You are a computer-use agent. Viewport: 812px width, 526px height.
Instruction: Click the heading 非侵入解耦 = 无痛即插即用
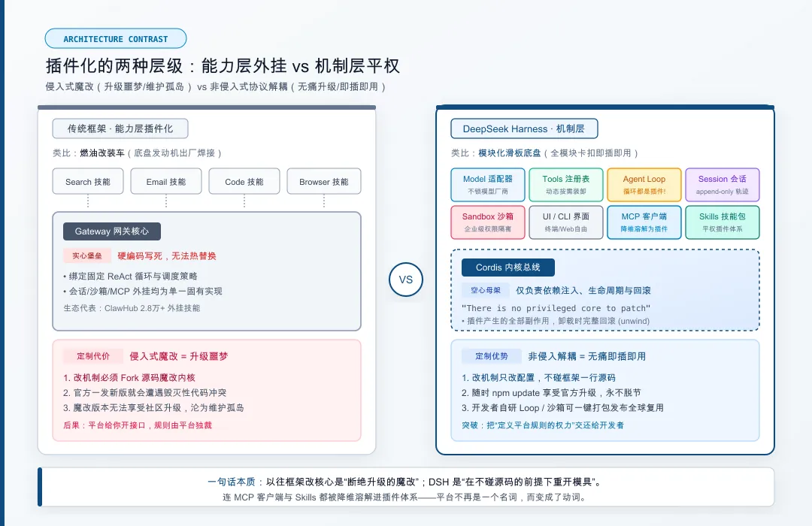pyautogui.click(x=586, y=356)
